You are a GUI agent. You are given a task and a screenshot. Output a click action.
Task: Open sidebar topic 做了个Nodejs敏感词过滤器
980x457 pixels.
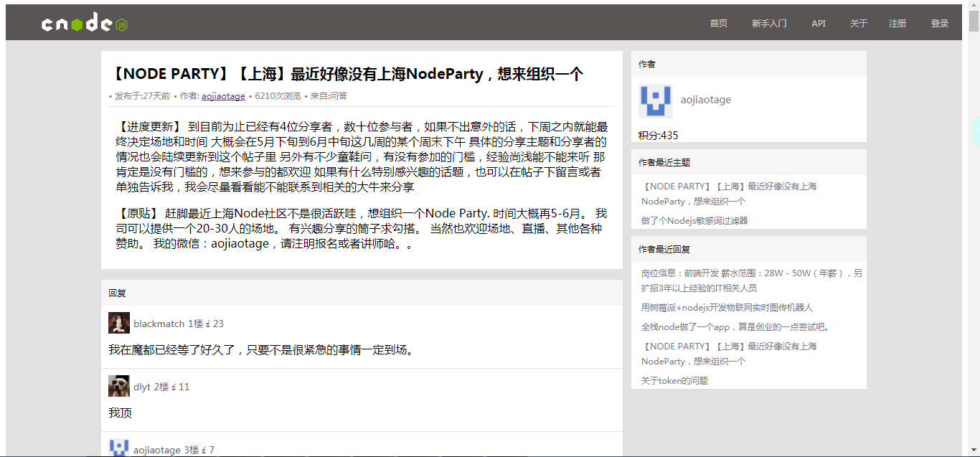pyautogui.click(x=694, y=220)
